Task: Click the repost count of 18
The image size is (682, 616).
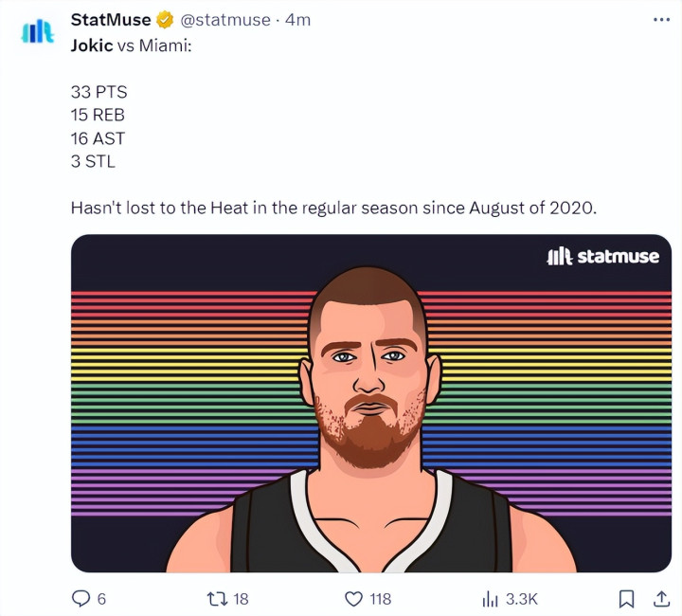Action: (241, 599)
